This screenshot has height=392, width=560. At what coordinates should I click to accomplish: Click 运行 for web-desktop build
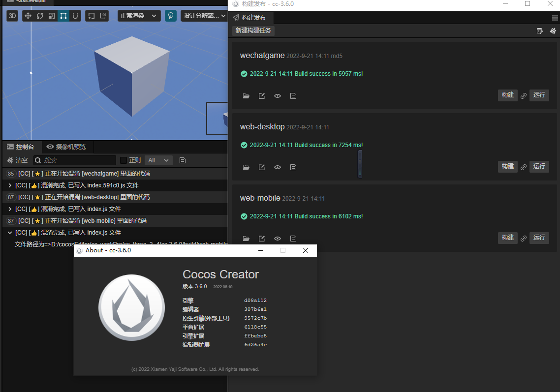click(x=539, y=167)
